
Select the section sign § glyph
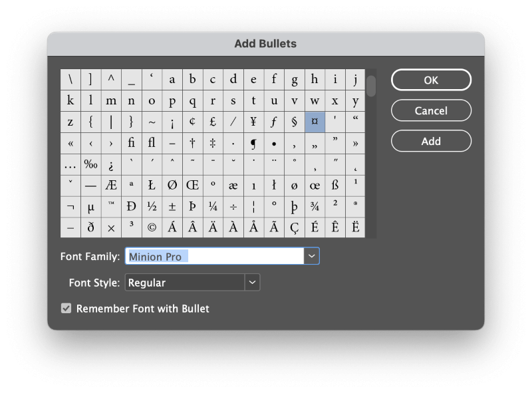click(x=294, y=122)
